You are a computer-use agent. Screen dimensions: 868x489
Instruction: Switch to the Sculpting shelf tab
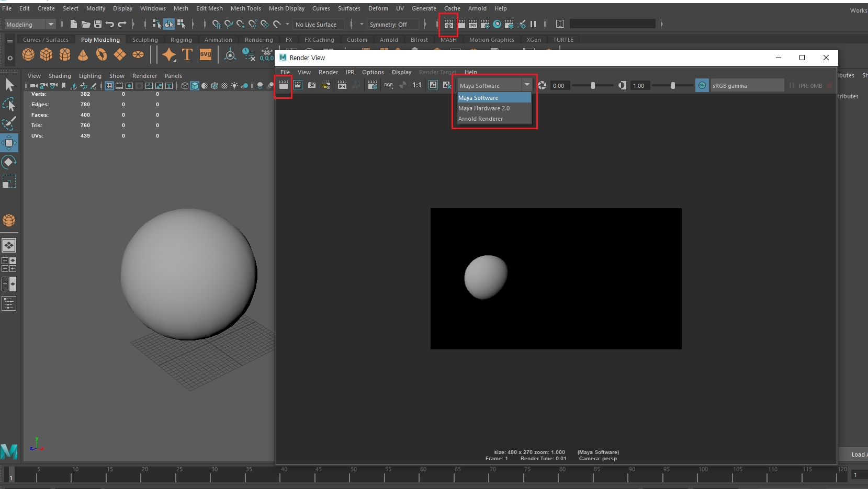[145, 40]
